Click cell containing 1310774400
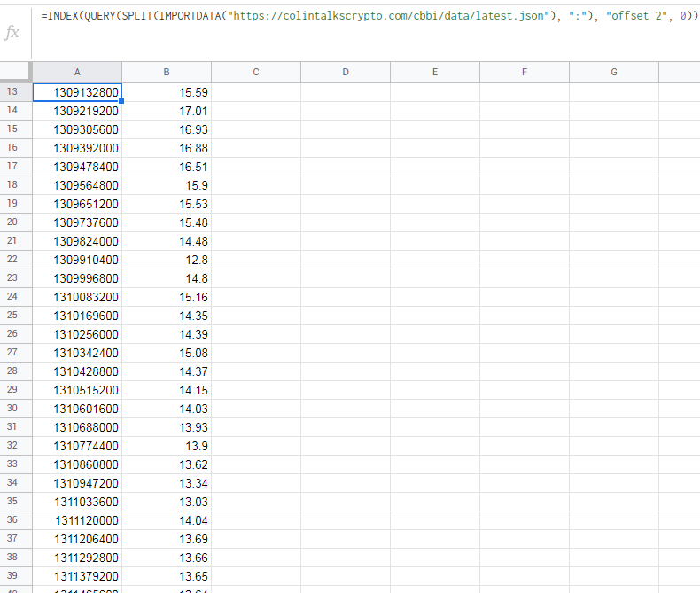 [x=77, y=446]
